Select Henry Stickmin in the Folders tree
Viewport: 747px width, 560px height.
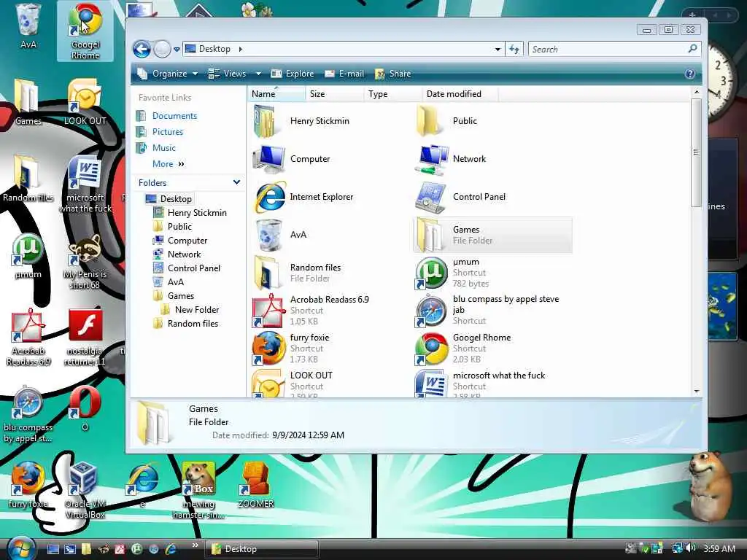pyautogui.click(x=197, y=213)
